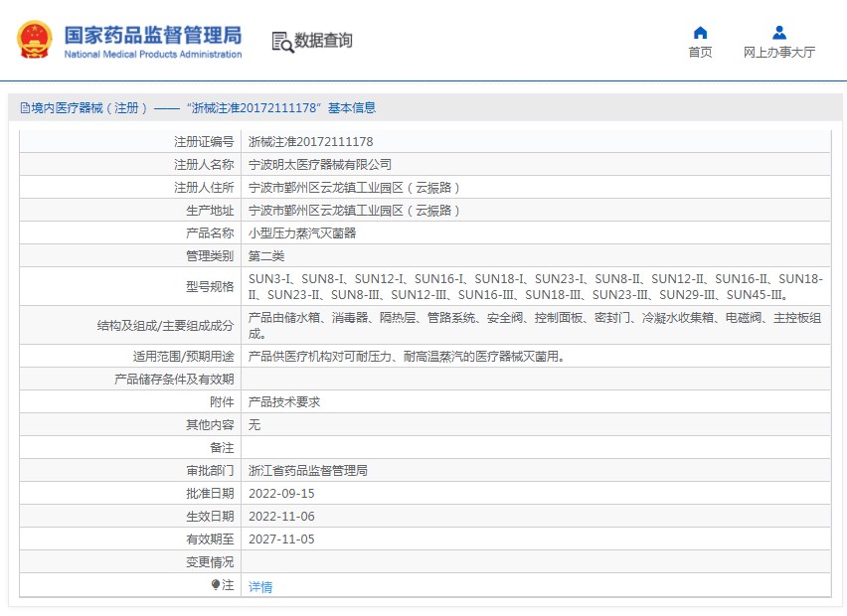847x616 pixels.
Task: Click registration number 浙械注准20172111178 in table
Action: 310,141
